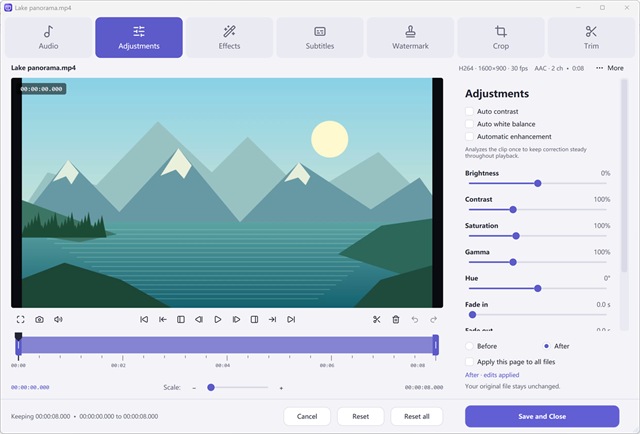Viewport: 640px width, 434px height.
Task: Click the Cancel button
Action: click(307, 416)
